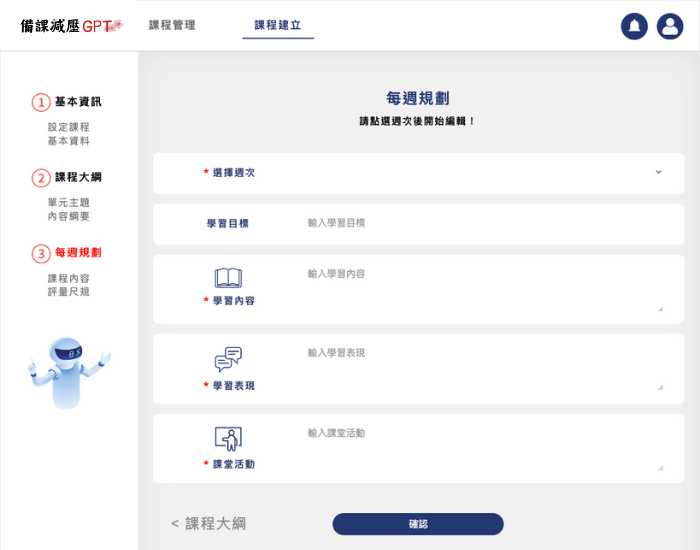The width and height of the screenshot is (700, 550).
Task: Go back via the 課程大綱 link
Action: (208, 523)
